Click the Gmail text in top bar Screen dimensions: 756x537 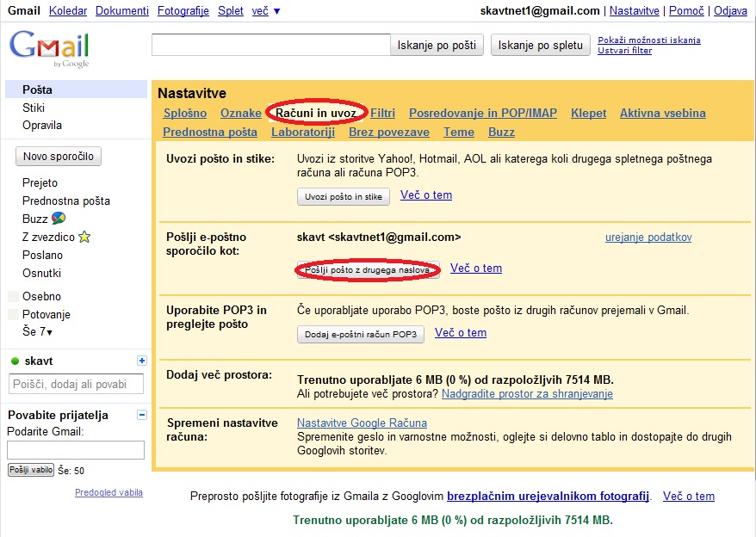coord(24,10)
